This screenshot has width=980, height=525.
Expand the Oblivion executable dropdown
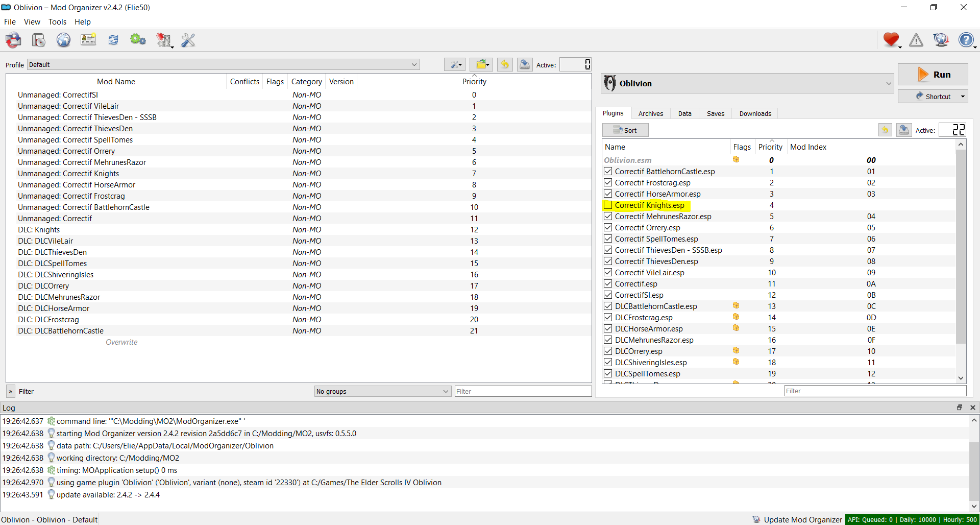(747, 83)
